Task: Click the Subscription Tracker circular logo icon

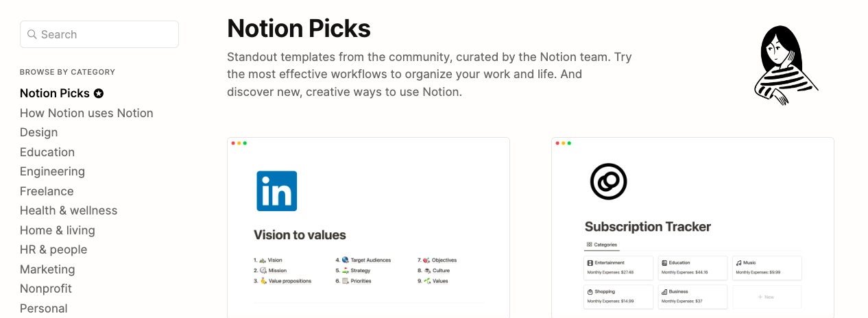Action: click(x=608, y=181)
